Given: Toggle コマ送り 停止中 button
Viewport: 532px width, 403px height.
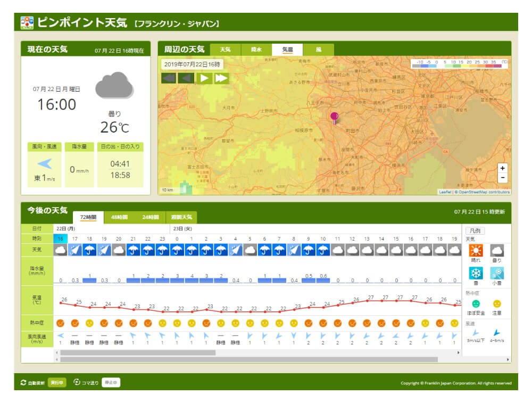Looking at the screenshot, I should [x=111, y=383].
